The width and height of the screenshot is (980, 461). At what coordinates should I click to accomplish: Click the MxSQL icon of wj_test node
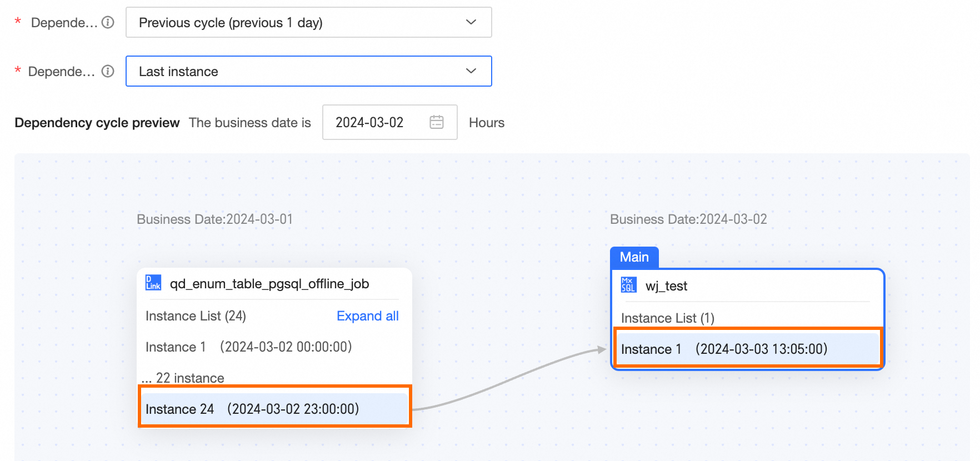[x=628, y=285]
